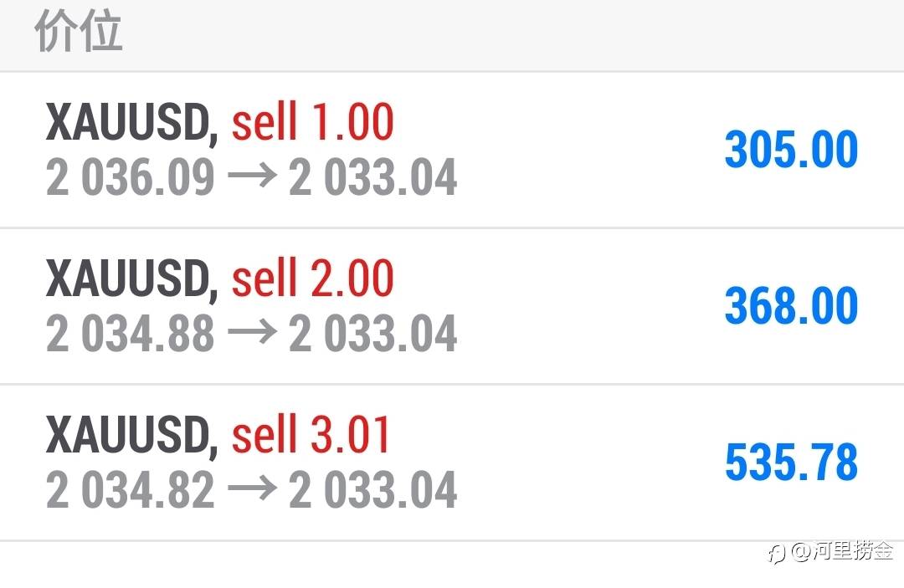Click the 2 036.09 open price
Screen dimensions: 904x588
(x=131, y=176)
